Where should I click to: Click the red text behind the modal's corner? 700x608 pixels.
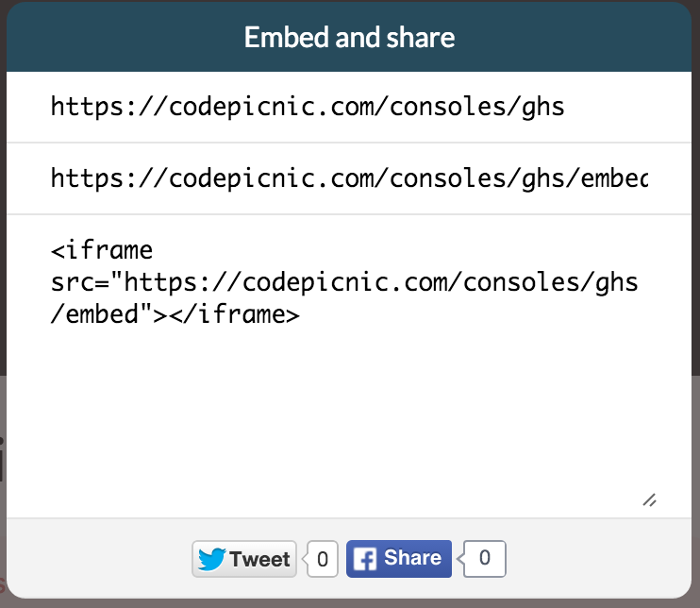2,583
